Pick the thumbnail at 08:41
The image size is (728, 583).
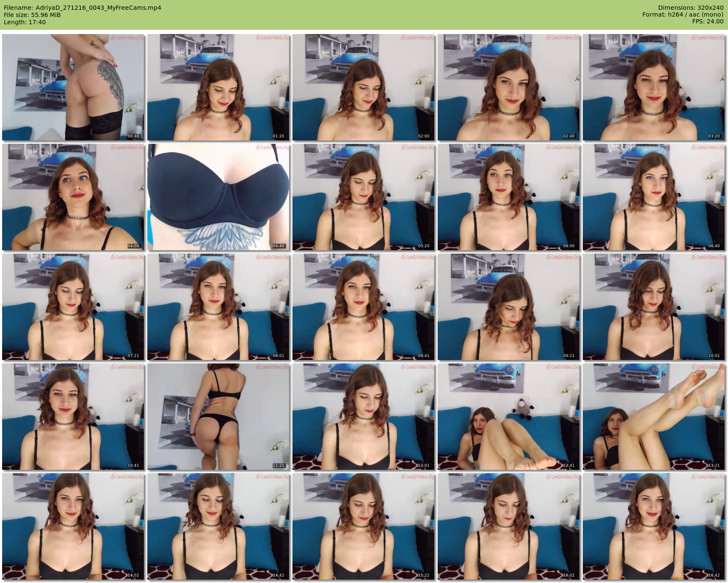(364, 307)
